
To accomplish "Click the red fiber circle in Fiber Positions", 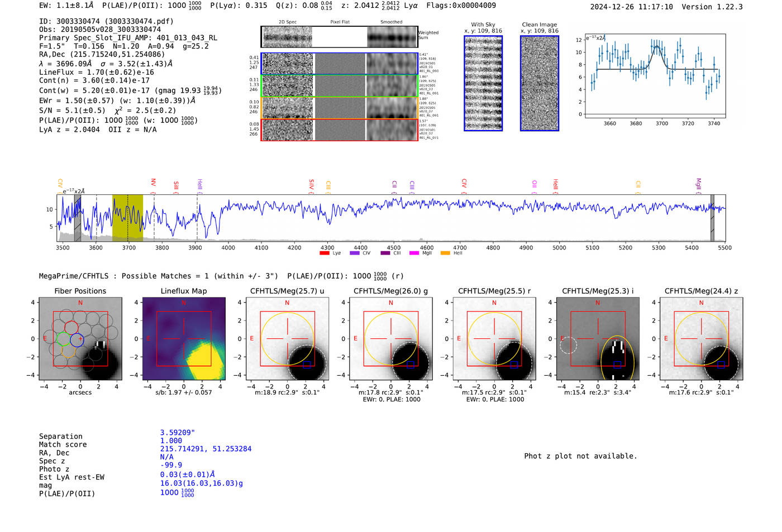I will pyautogui.click(x=71, y=328).
